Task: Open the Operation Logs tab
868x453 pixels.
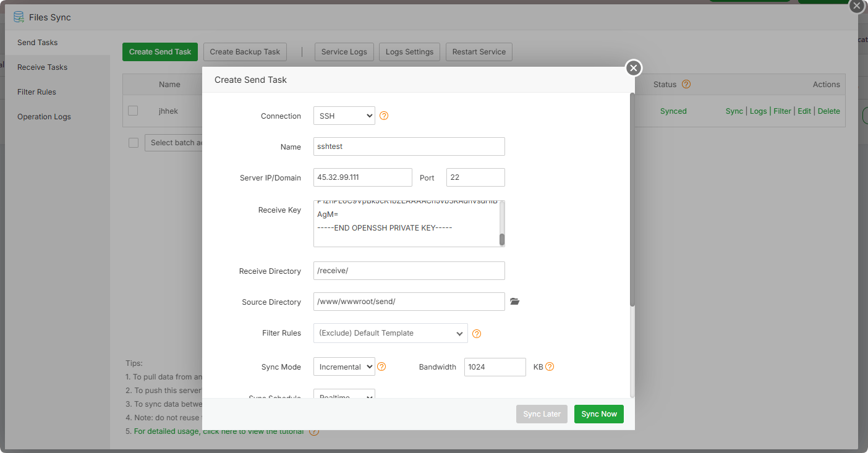Action: (x=44, y=117)
